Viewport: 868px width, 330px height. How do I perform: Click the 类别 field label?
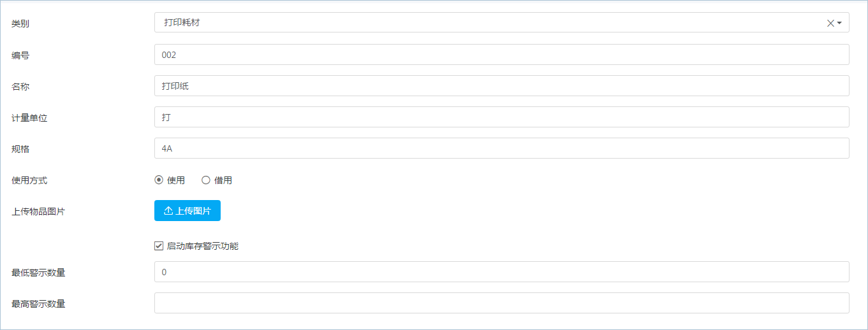click(x=20, y=24)
